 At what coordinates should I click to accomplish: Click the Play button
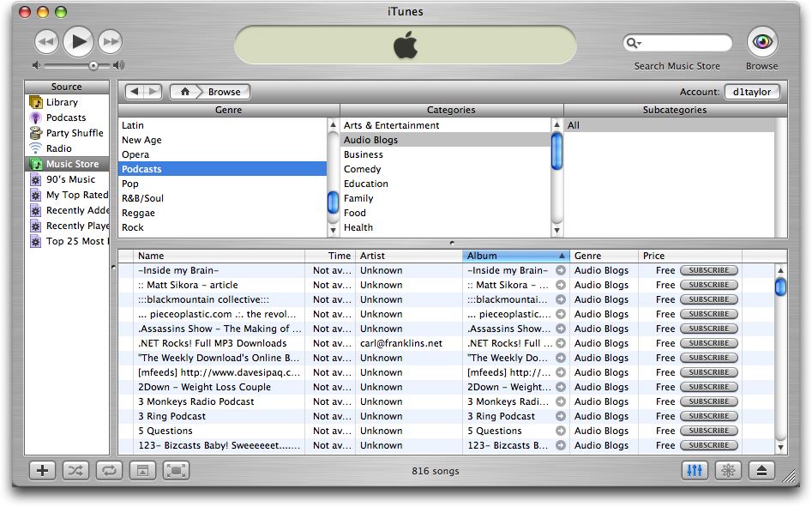click(x=78, y=40)
